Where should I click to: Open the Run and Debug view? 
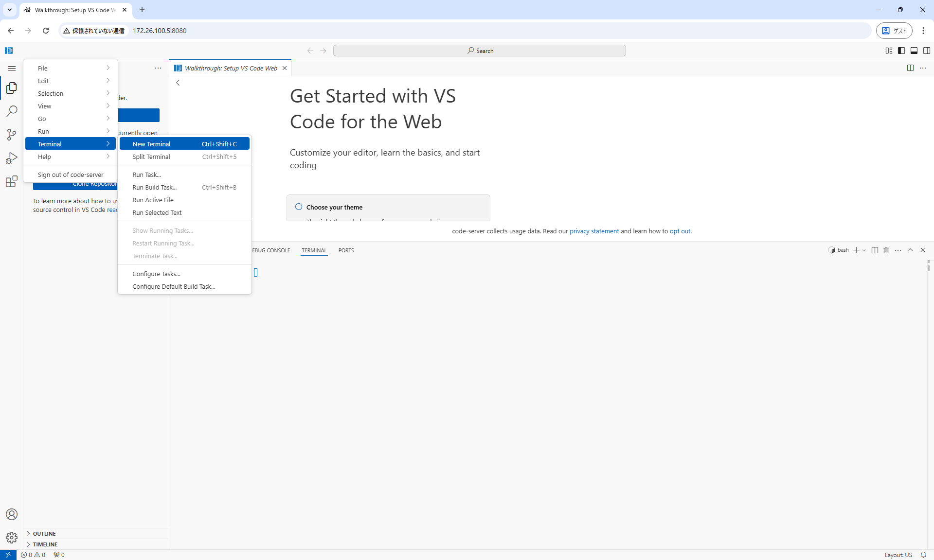click(x=12, y=158)
